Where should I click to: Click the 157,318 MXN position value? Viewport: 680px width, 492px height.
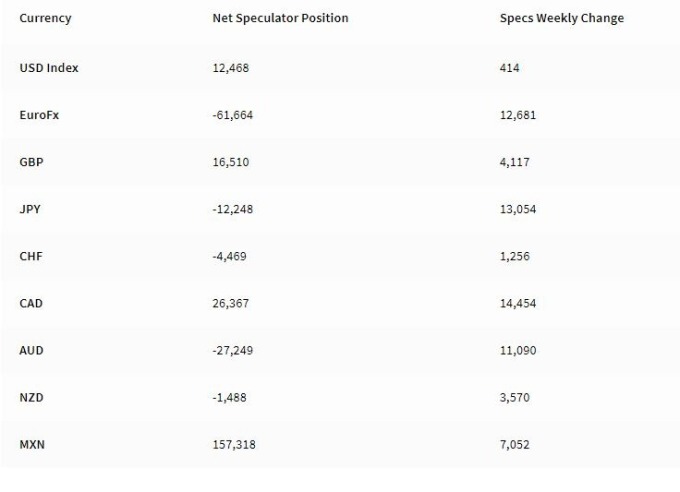point(234,445)
